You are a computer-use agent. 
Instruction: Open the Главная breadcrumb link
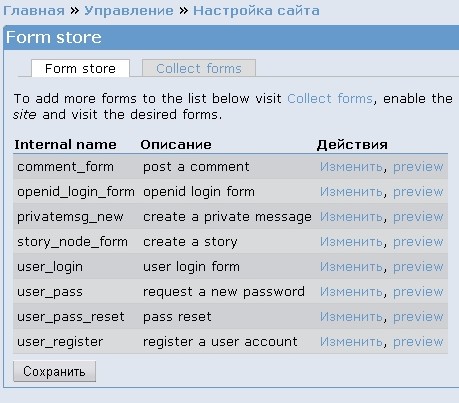tap(34, 11)
